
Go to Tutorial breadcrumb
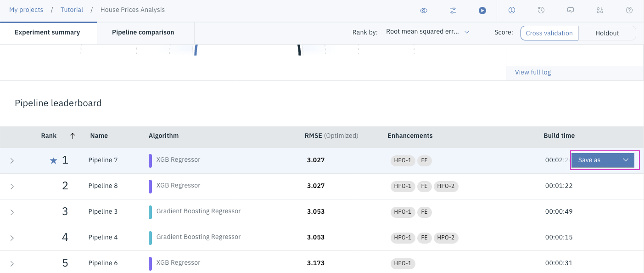pos(72,10)
